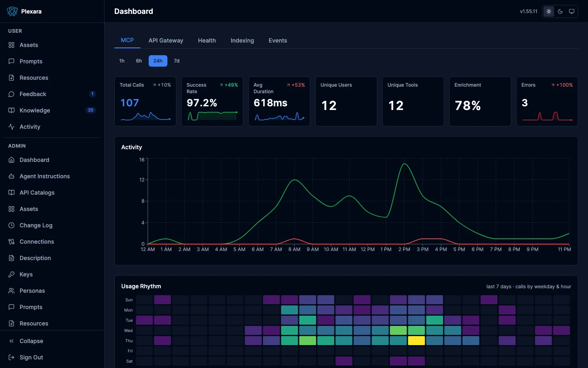Click the 2 PM axis label
The height and width of the screenshot is (368, 588).
click(404, 249)
